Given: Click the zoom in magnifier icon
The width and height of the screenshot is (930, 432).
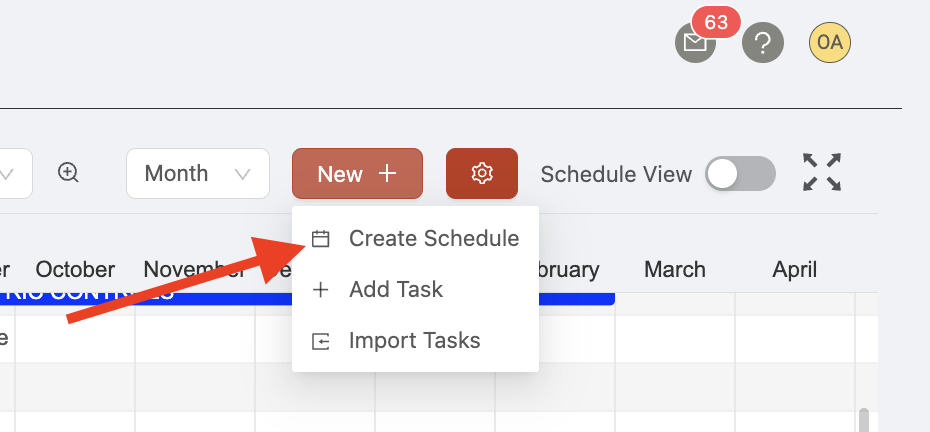Looking at the screenshot, I should (68, 173).
